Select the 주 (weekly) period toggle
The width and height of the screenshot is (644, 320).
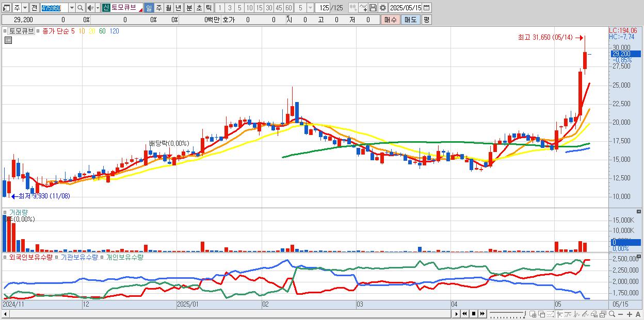[x=158, y=8]
